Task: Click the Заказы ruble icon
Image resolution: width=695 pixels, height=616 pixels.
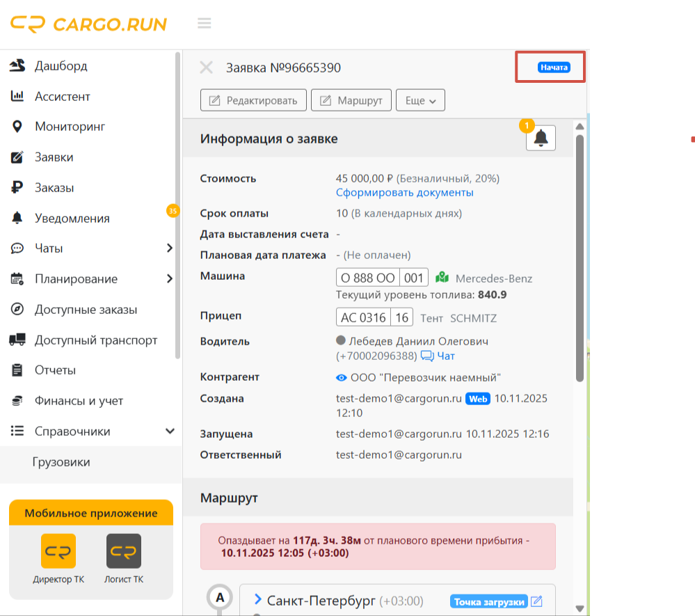Action: (x=17, y=188)
